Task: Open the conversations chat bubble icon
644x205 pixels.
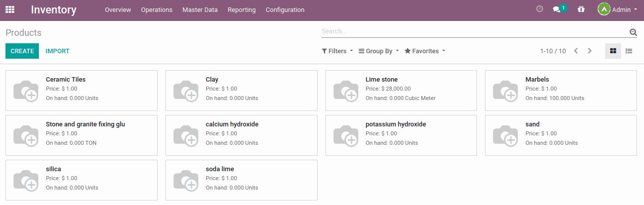Action: [557, 9]
